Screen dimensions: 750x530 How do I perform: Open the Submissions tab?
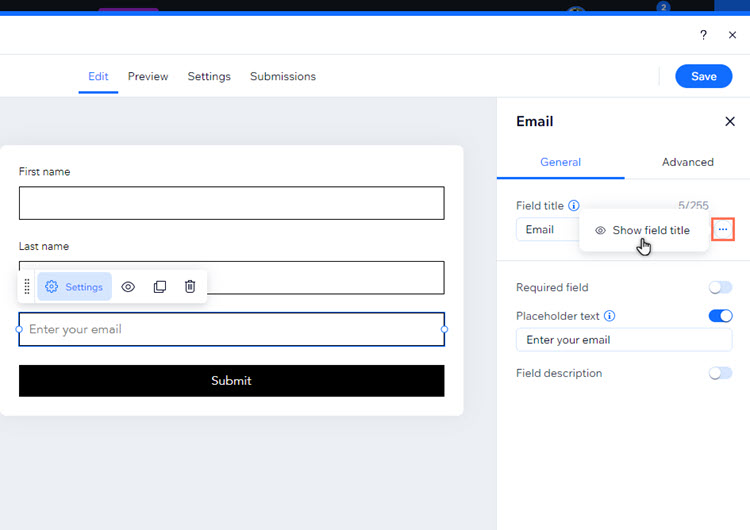(282, 76)
